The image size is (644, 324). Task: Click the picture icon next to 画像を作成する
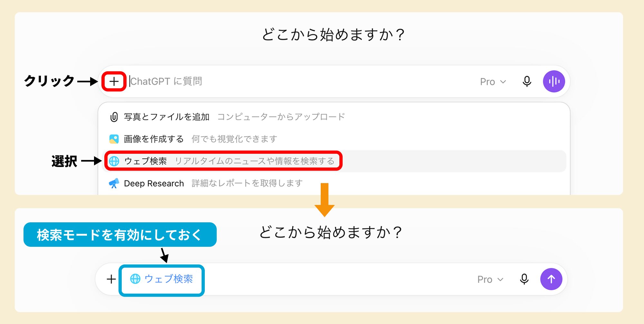[x=114, y=139]
